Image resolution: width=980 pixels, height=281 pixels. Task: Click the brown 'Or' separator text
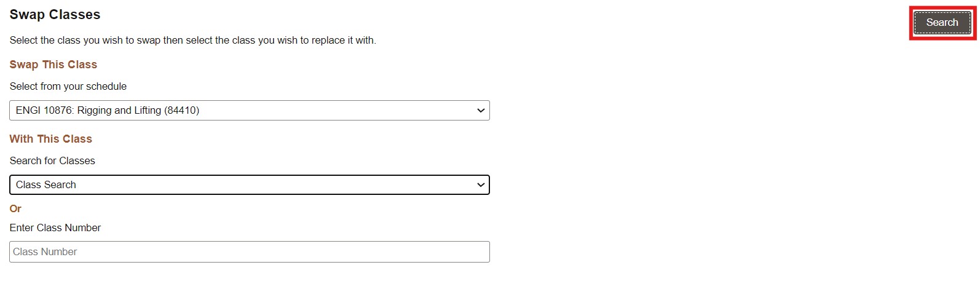click(15, 209)
